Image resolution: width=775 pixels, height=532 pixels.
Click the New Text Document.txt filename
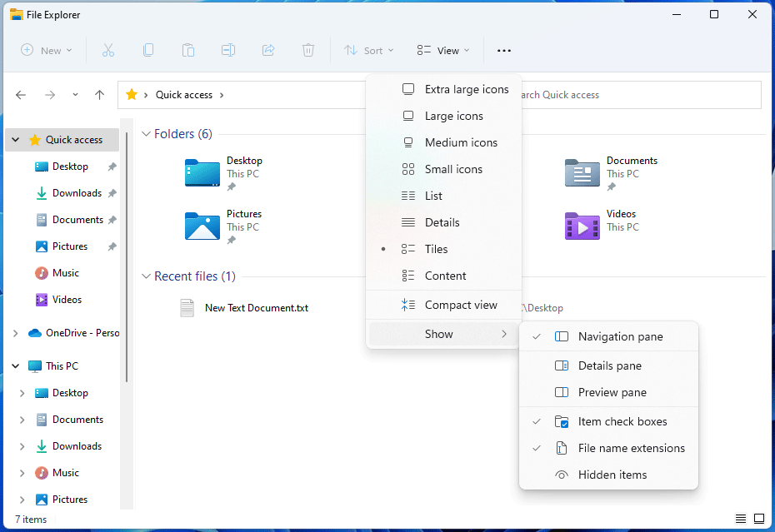[257, 308]
